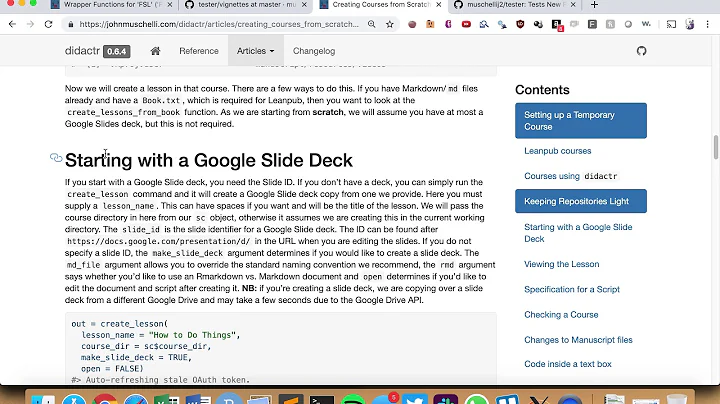This screenshot has height=404, width=720.
Task: Click the didactr brand link
Action: pos(82,50)
